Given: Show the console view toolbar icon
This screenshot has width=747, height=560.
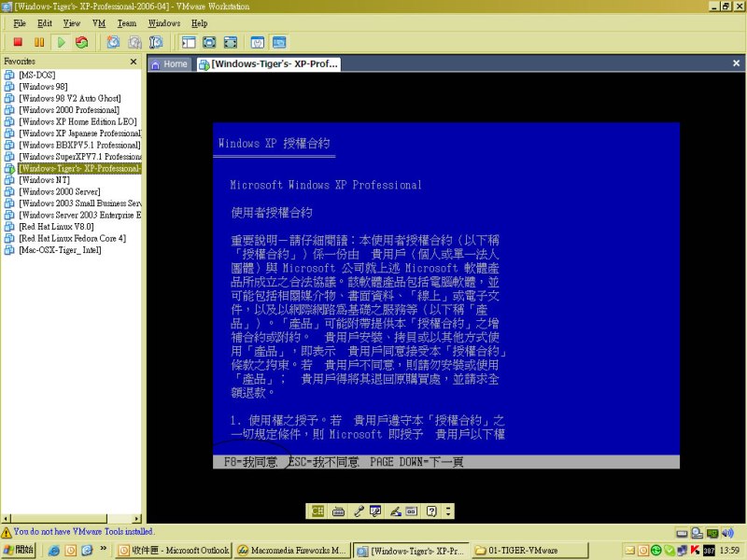Looking at the screenshot, I should (x=279, y=42).
